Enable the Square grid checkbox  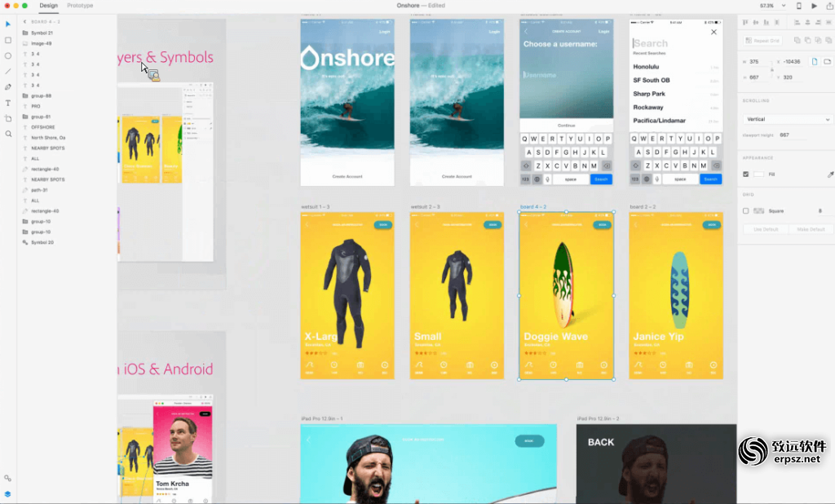745,211
